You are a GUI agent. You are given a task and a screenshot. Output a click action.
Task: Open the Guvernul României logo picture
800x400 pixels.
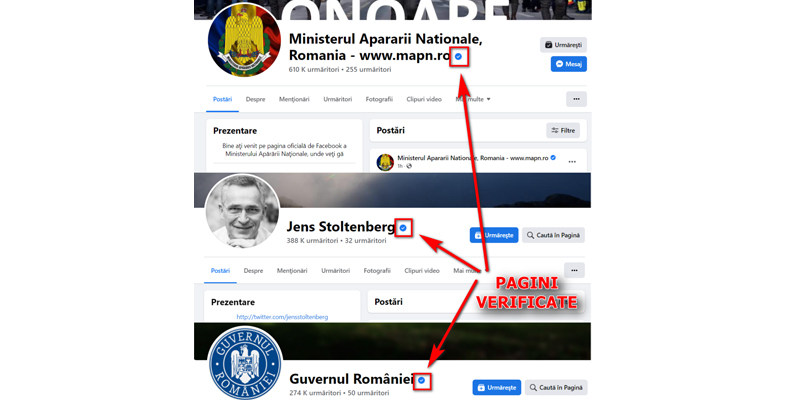(x=245, y=364)
